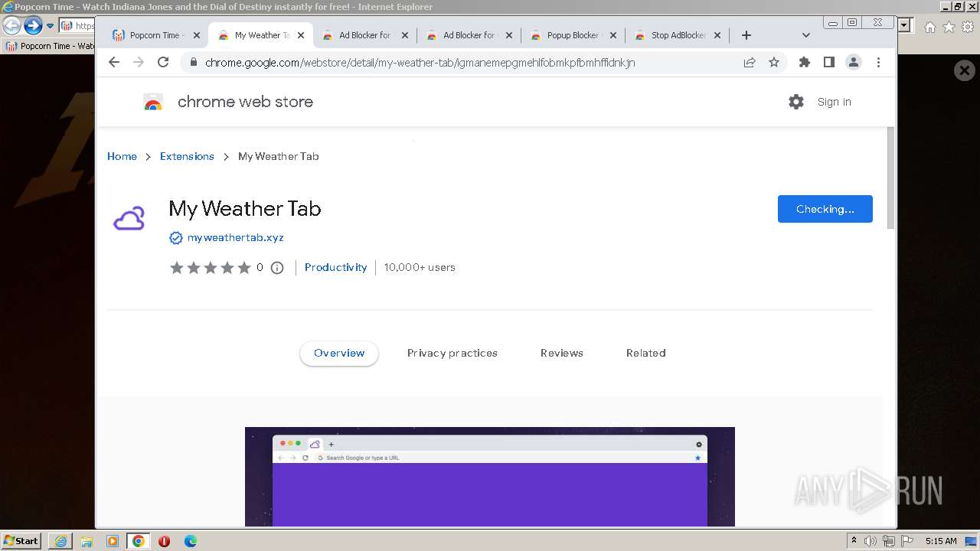Click the page vertical scrollbar
This screenshot has height=551, width=980.
(x=890, y=178)
